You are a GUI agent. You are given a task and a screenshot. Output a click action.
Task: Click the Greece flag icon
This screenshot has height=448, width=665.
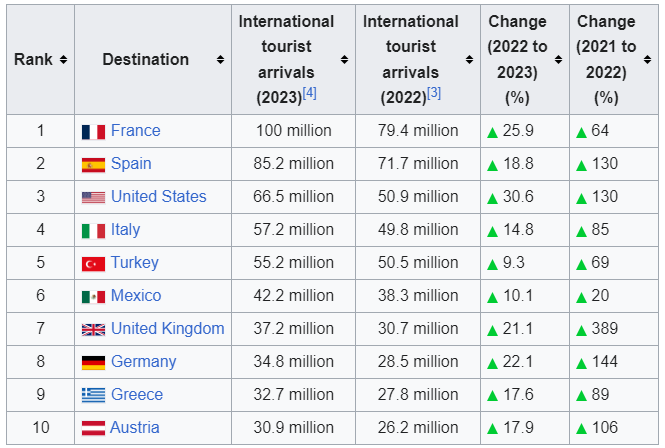tap(93, 395)
